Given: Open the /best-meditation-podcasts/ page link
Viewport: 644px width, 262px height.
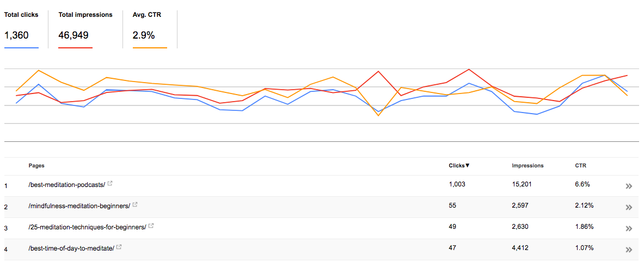Looking at the screenshot, I should point(66,185).
